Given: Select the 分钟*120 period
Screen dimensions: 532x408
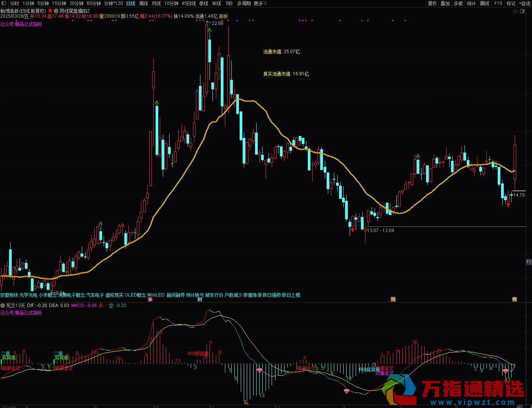Looking at the screenshot, I should pyautogui.click(x=113, y=3).
